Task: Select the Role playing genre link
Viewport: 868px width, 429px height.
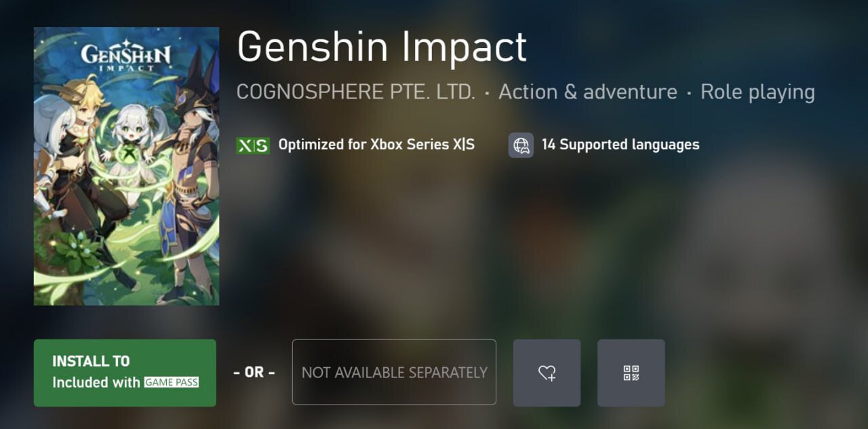Action: [x=757, y=92]
